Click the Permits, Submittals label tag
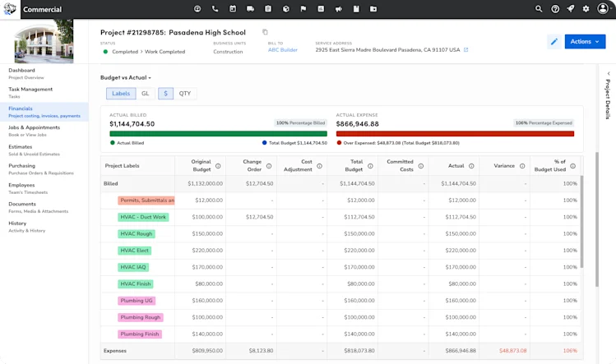Screen dimensions: 616x364 point(146,200)
